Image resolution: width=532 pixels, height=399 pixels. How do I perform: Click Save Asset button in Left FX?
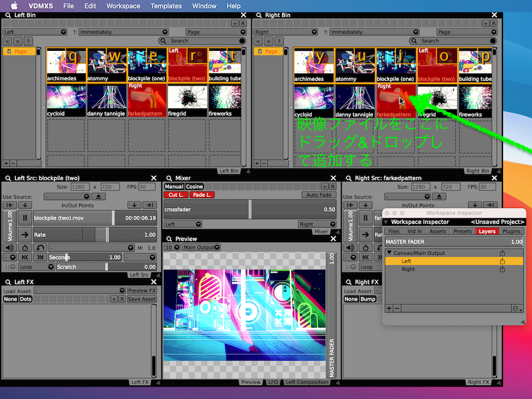click(x=142, y=299)
